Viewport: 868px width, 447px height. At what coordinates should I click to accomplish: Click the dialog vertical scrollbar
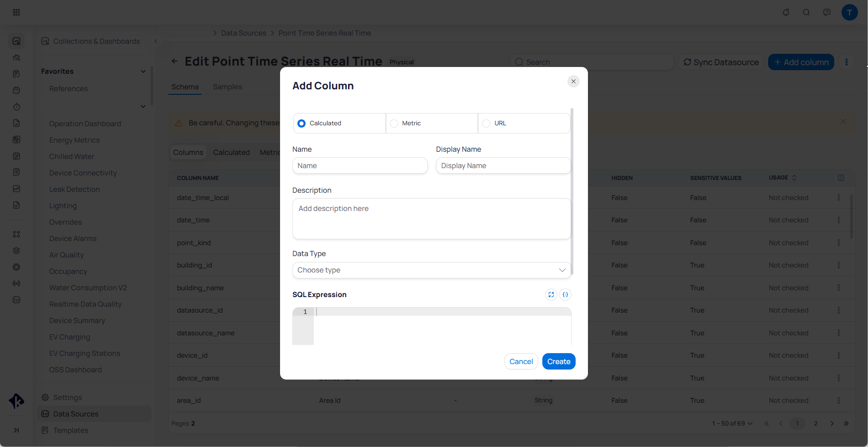point(572,191)
